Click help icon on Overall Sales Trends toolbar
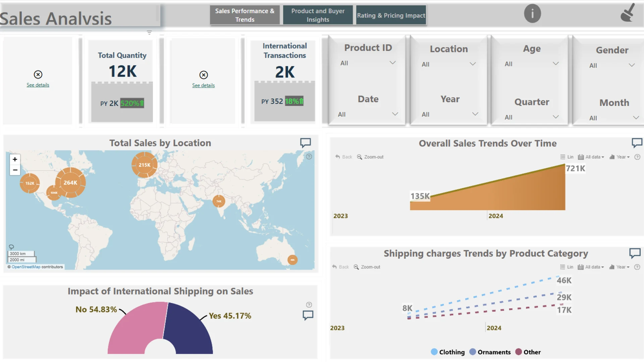 (x=637, y=157)
